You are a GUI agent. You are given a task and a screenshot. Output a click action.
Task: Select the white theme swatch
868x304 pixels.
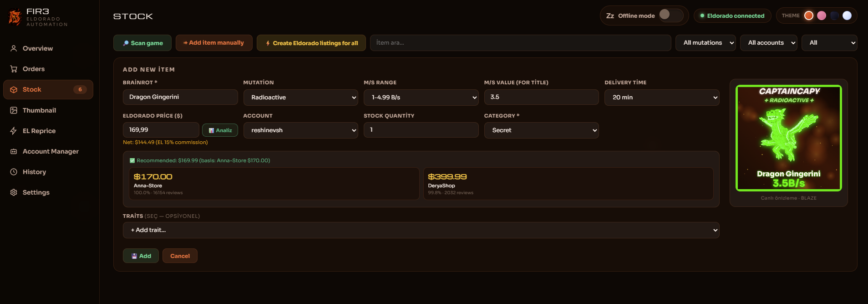pyautogui.click(x=847, y=15)
